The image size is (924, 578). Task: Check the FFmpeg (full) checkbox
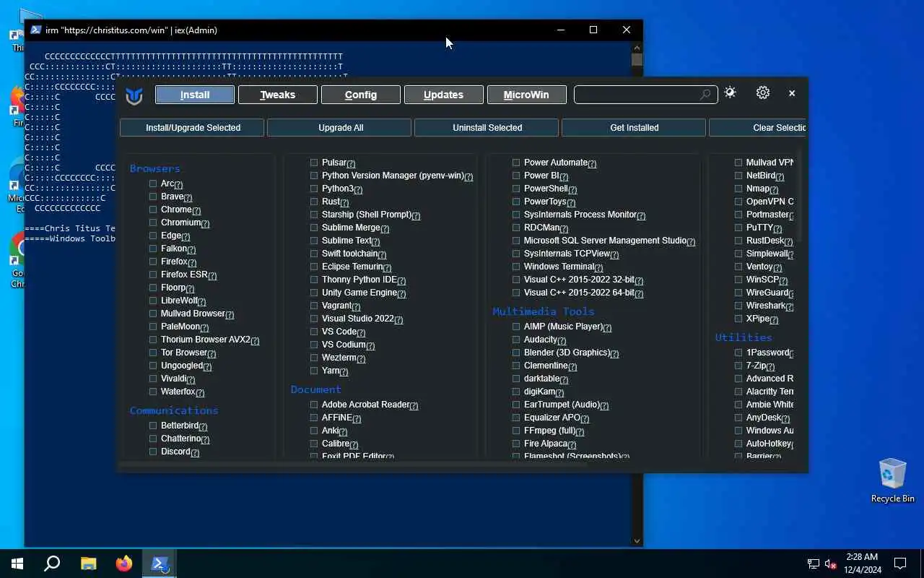click(x=516, y=431)
